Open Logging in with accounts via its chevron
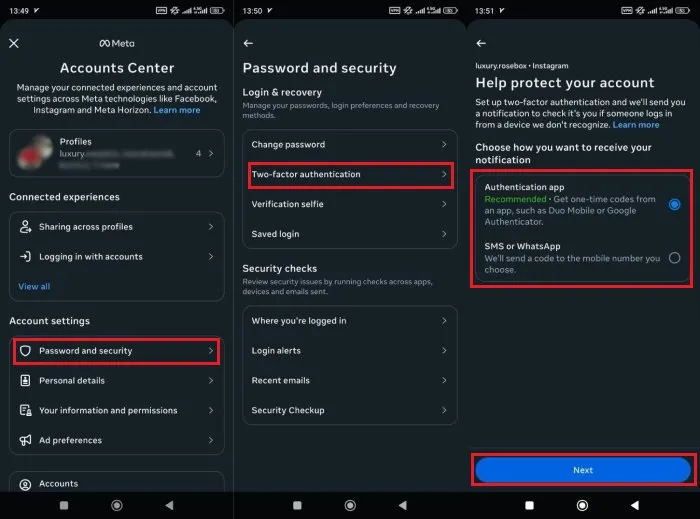Viewport: 700px width, 519px height. 211,257
